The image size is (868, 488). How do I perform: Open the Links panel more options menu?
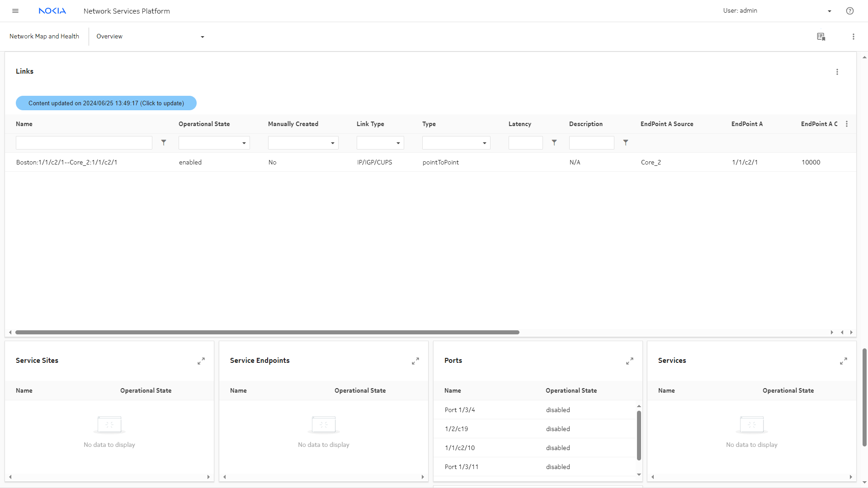pos(837,72)
